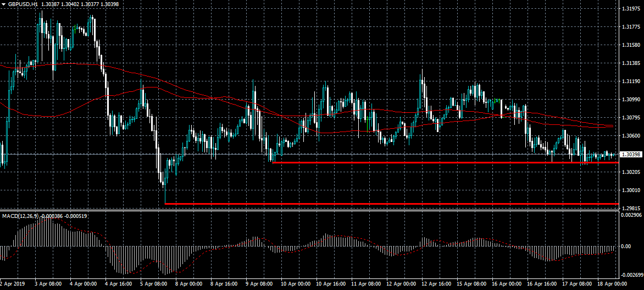Click the divider between chart and MACD panel
This screenshot has width=644, height=290.
(x=308, y=211)
